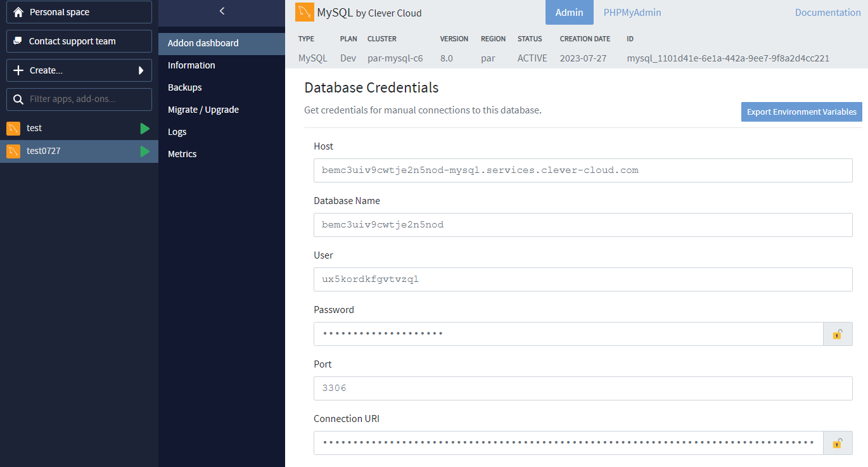Click the ACTIVE status value
Viewport: 868px width, 467px height.
[532, 58]
